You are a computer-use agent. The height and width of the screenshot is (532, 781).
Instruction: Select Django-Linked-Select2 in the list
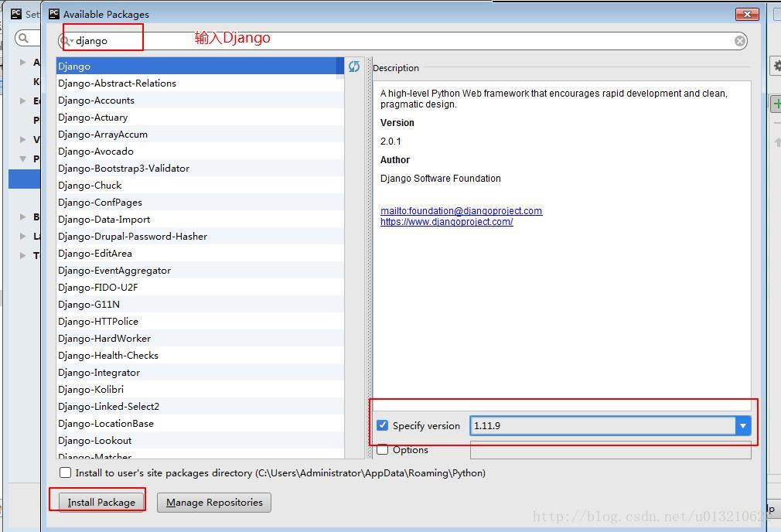[x=200, y=406]
